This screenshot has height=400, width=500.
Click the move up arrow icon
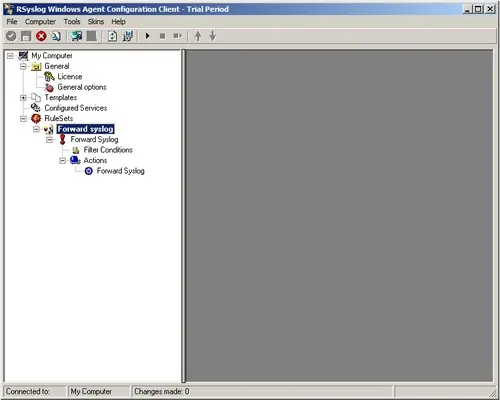point(198,36)
